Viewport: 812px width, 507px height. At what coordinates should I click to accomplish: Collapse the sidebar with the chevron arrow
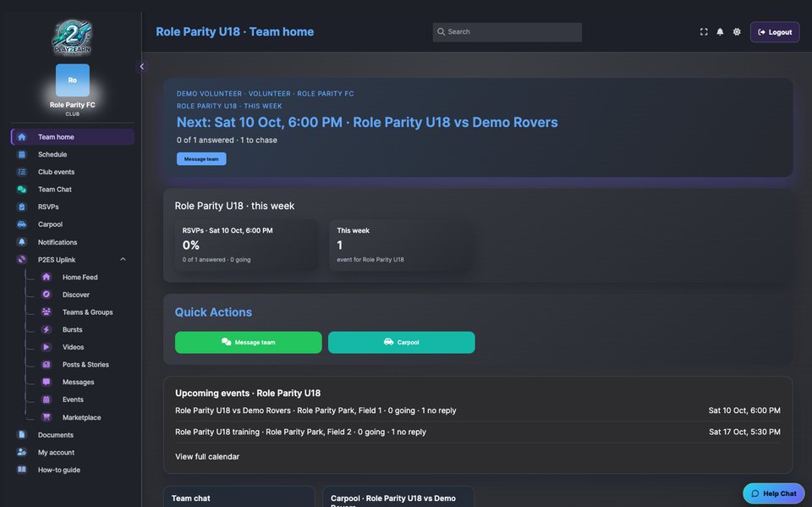[141, 66]
